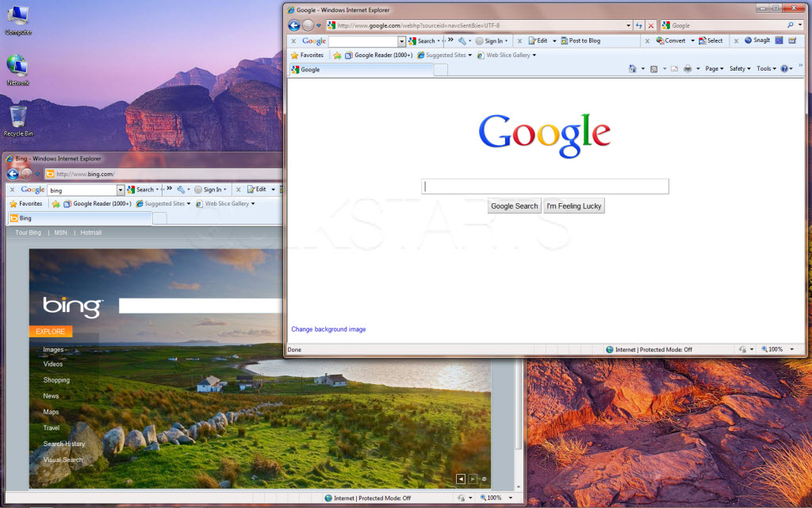Click the search magnifier in Google window
812x508 pixels.
(791, 25)
